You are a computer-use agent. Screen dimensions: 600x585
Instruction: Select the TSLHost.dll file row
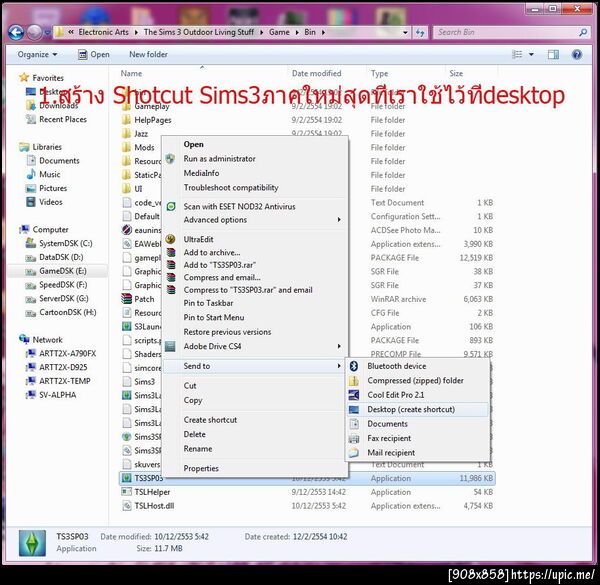307,506
